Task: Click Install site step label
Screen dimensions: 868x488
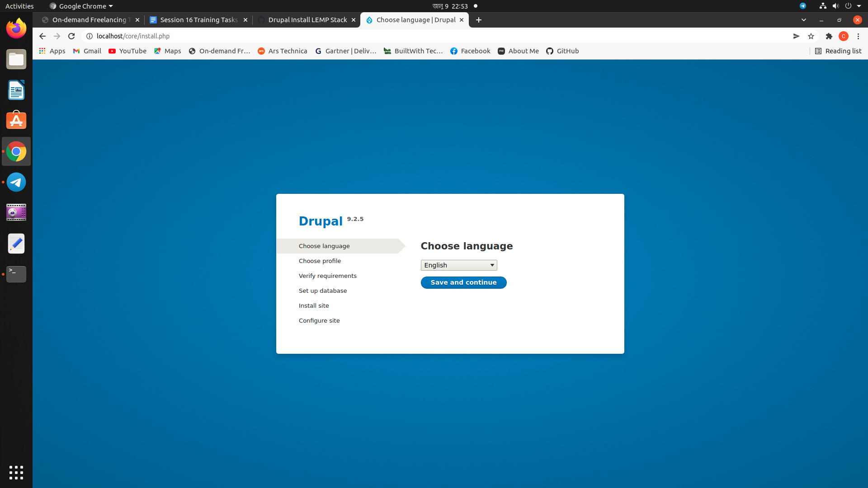Action: tap(314, 306)
